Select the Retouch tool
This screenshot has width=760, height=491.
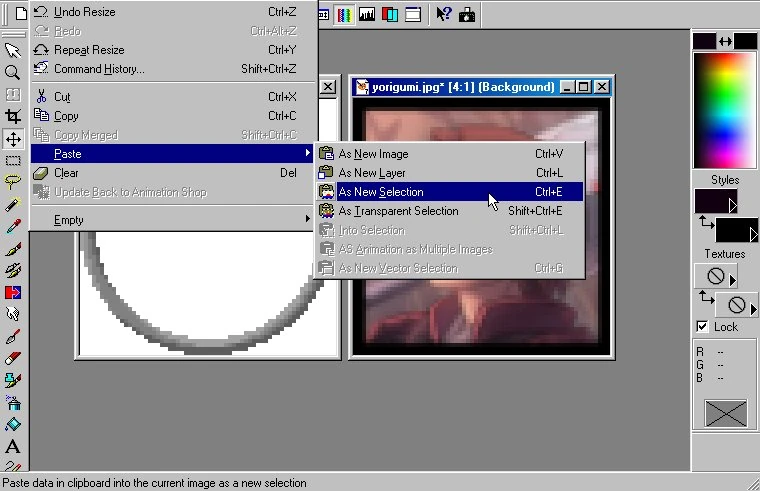click(x=13, y=314)
